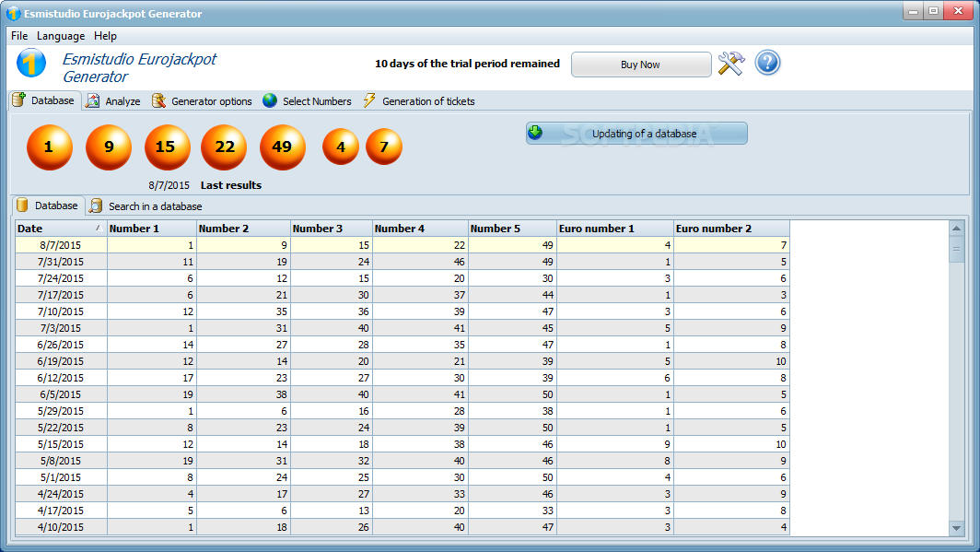The image size is (980, 552).
Task: Sort by the Date column header
Action: (61, 229)
